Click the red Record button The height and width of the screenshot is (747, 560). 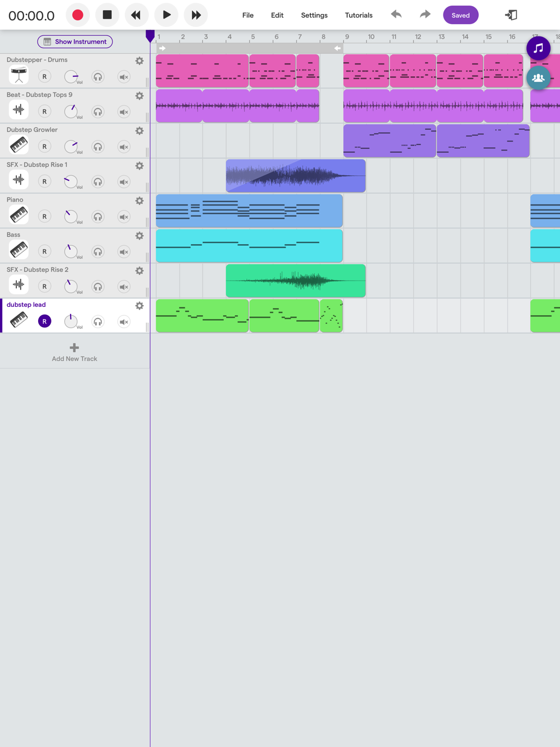coord(78,15)
